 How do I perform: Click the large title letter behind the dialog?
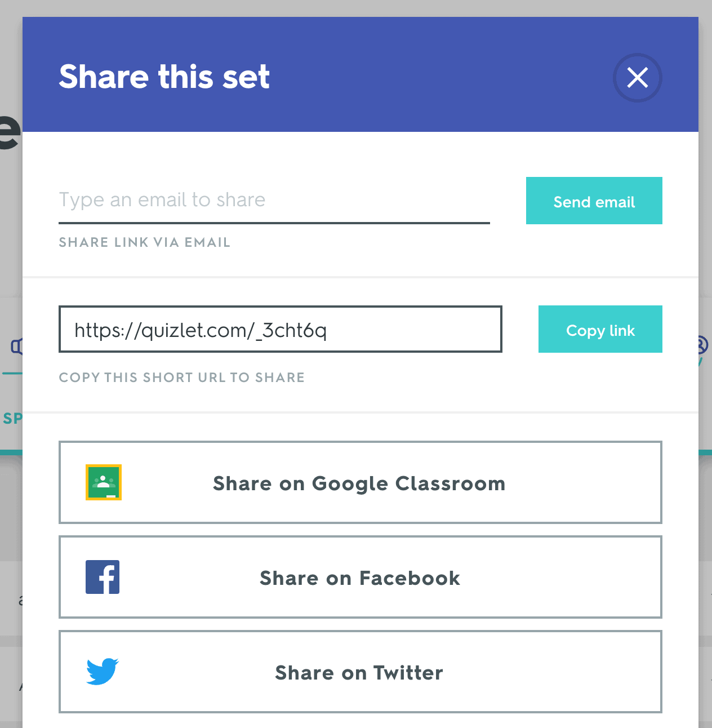[11, 131]
